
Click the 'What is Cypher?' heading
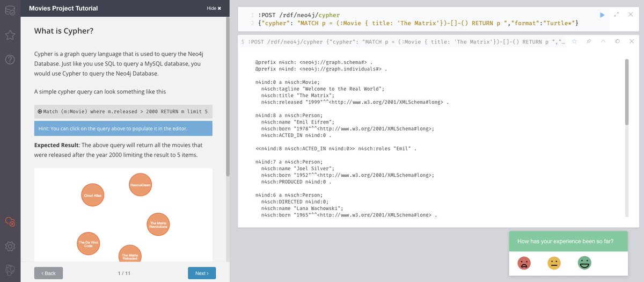click(x=64, y=31)
